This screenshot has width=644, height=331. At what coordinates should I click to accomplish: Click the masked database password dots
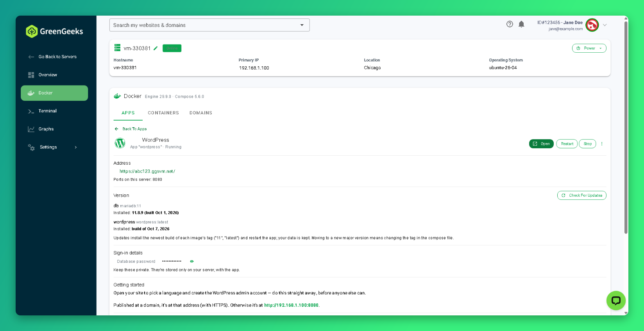(172, 261)
